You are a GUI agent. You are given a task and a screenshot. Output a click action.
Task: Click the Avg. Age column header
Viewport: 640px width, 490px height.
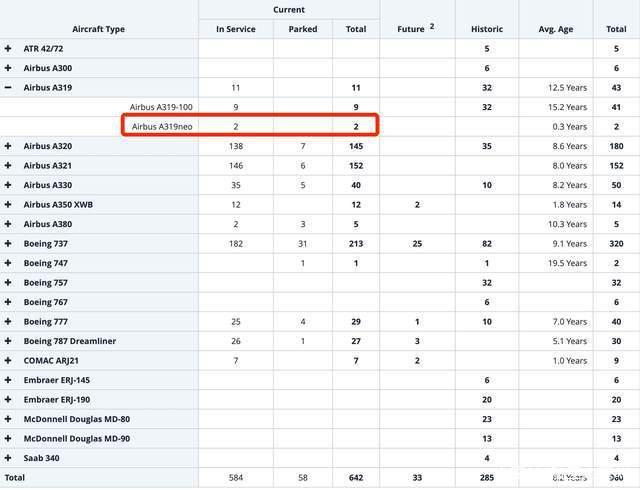coord(556,29)
